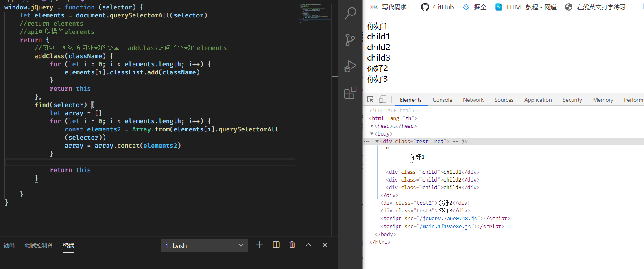Select the html lang="zh" row

(393, 118)
